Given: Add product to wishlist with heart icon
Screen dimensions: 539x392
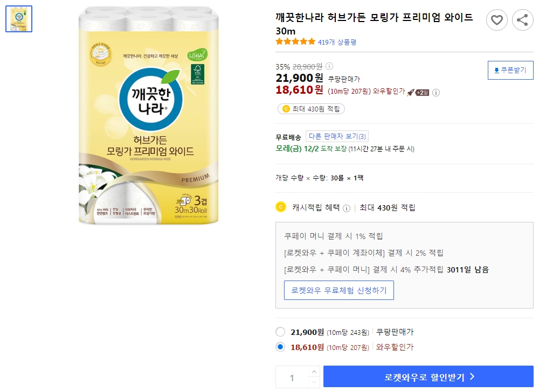Looking at the screenshot, I should [496, 20].
